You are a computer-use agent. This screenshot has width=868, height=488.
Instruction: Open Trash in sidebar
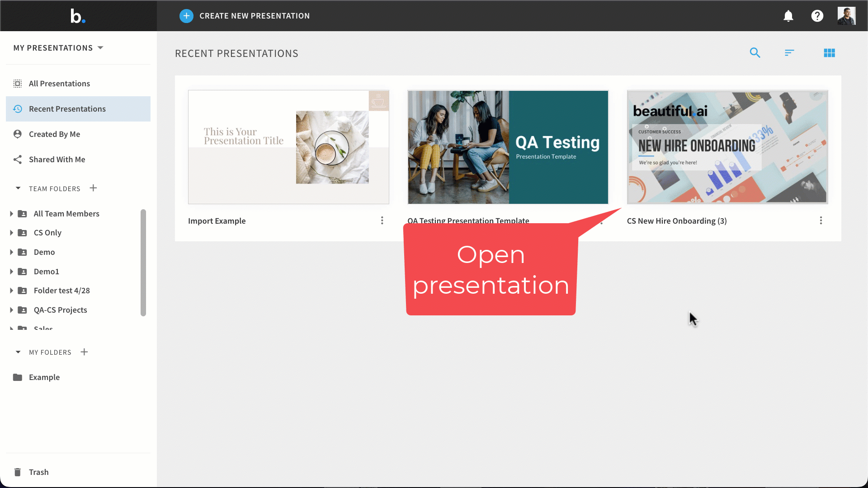tap(78, 472)
